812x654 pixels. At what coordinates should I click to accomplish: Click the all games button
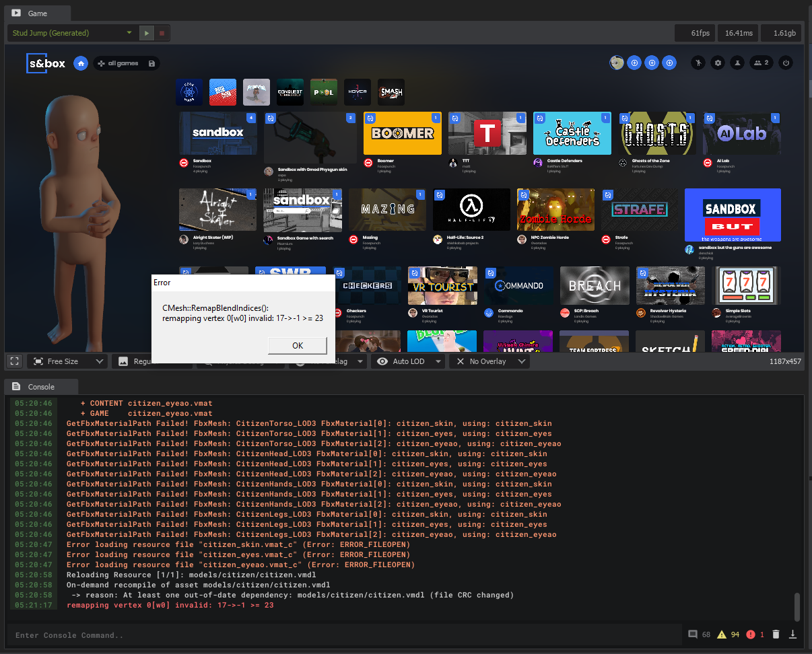point(123,63)
